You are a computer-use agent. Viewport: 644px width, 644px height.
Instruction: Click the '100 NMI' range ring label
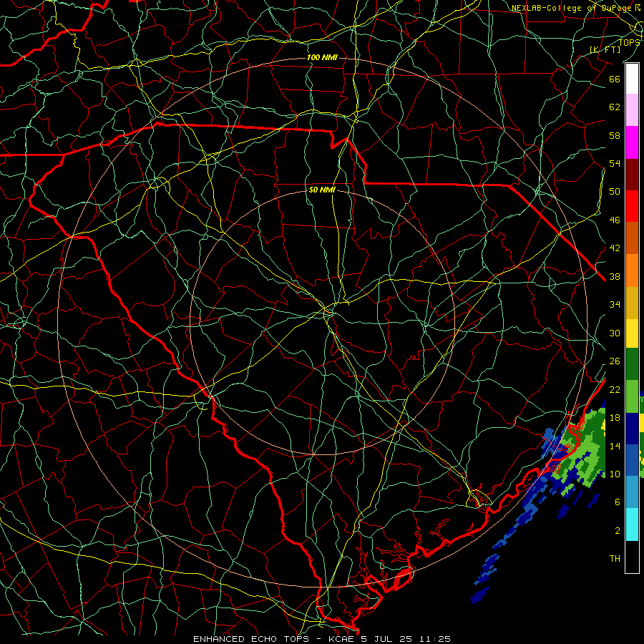[322, 57]
